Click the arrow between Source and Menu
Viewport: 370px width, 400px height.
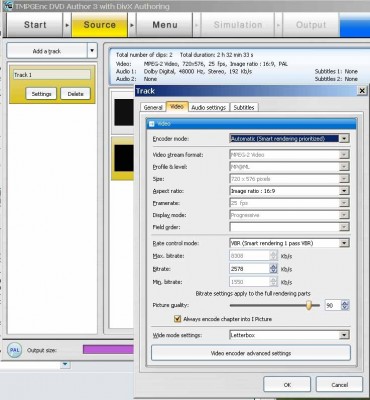[132, 25]
